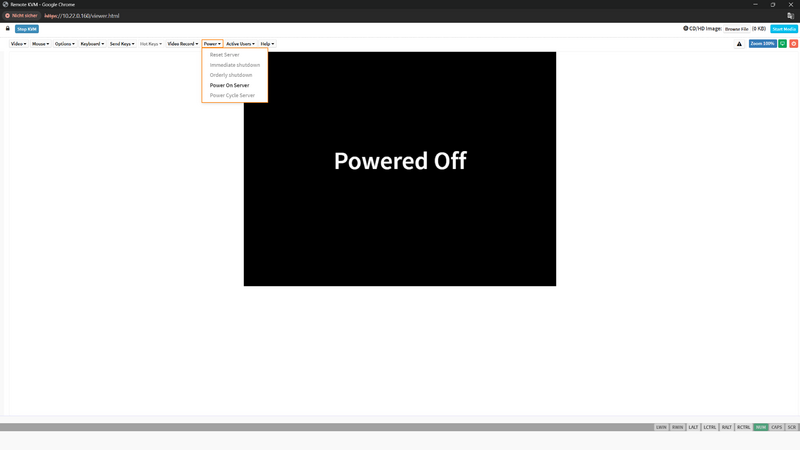
Task: Click the Zoom 100% button
Action: coord(762,44)
